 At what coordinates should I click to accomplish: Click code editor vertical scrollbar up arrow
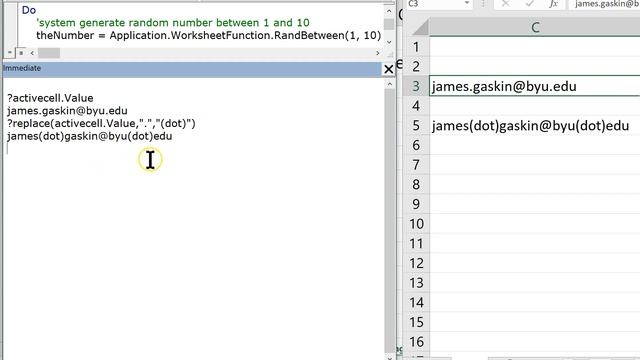coord(389,11)
